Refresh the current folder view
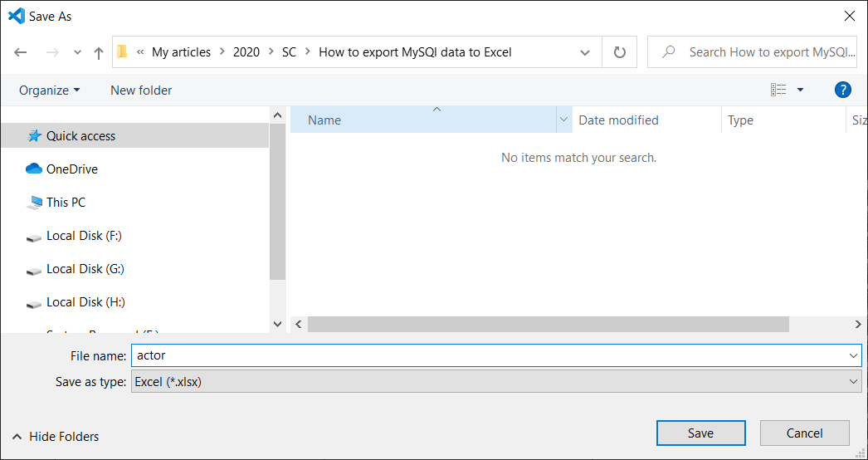 (x=619, y=52)
